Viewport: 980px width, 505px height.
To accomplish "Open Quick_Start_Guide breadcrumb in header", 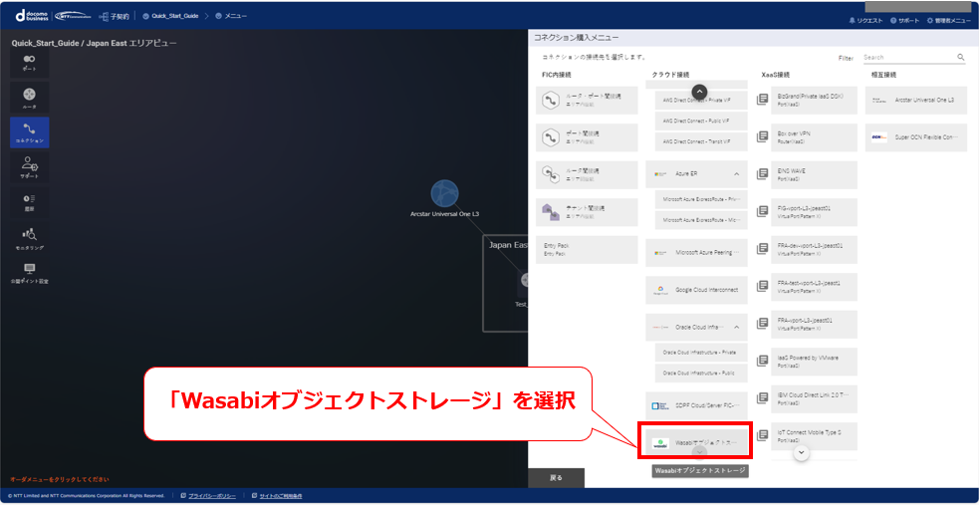I will (170, 16).
